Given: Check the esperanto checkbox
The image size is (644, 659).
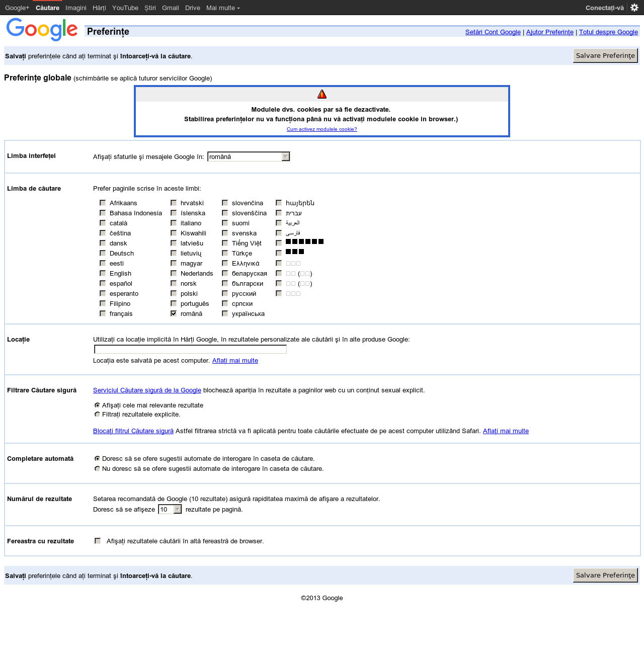Looking at the screenshot, I should pos(103,293).
